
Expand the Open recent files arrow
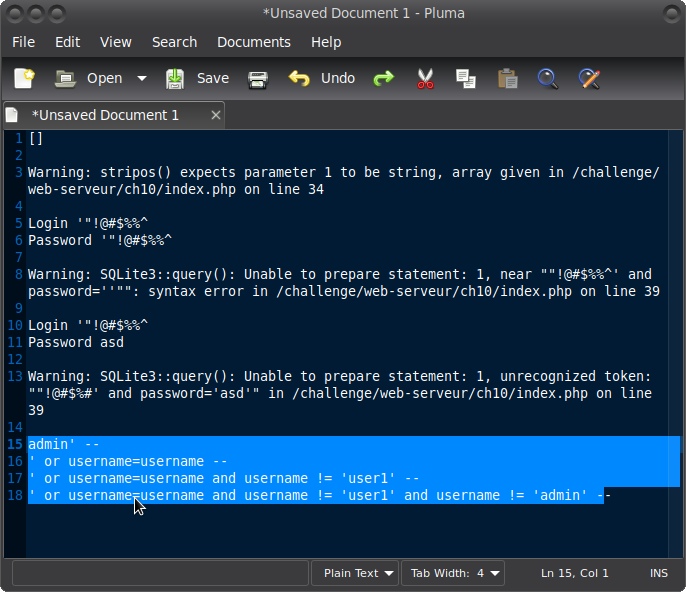[142, 79]
